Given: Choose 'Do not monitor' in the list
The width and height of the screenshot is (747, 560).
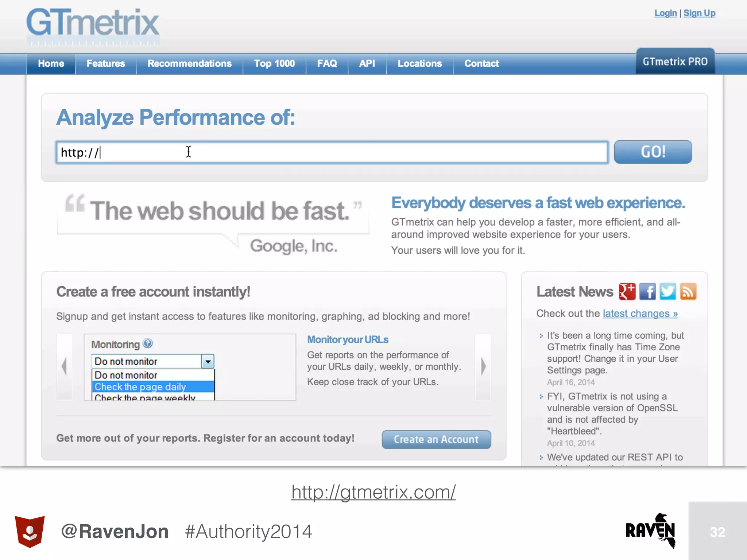Looking at the screenshot, I should point(153,375).
